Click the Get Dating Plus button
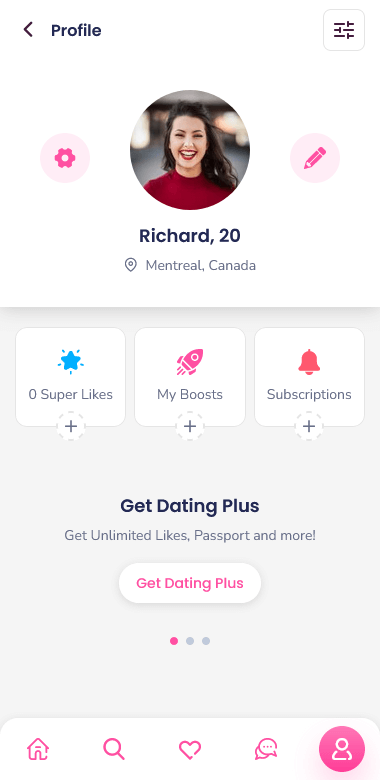 [x=190, y=583]
